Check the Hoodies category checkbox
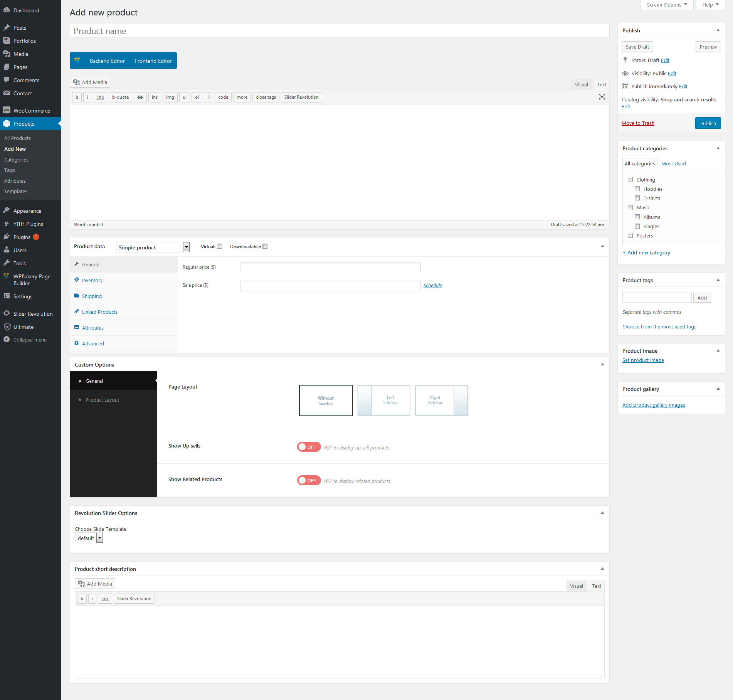The height and width of the screenshot is (700, 733). [637, 189]
